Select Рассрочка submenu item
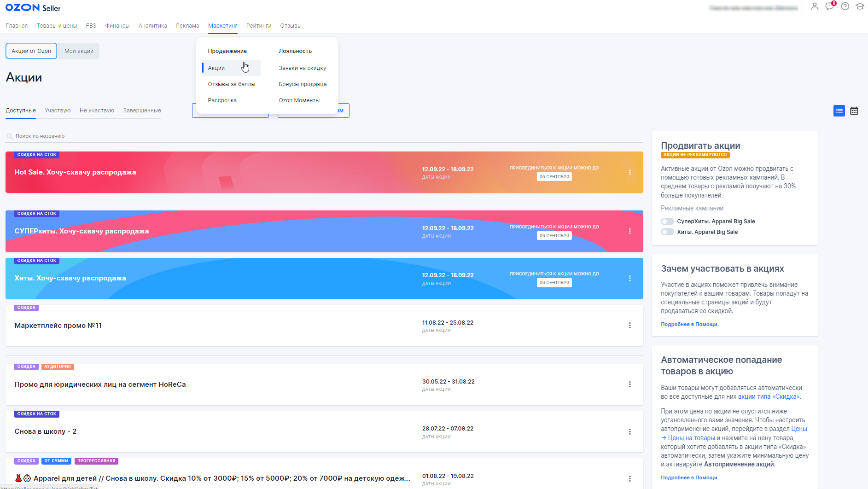The width and height of the screenshot is (868, 489). coord(222,100)
